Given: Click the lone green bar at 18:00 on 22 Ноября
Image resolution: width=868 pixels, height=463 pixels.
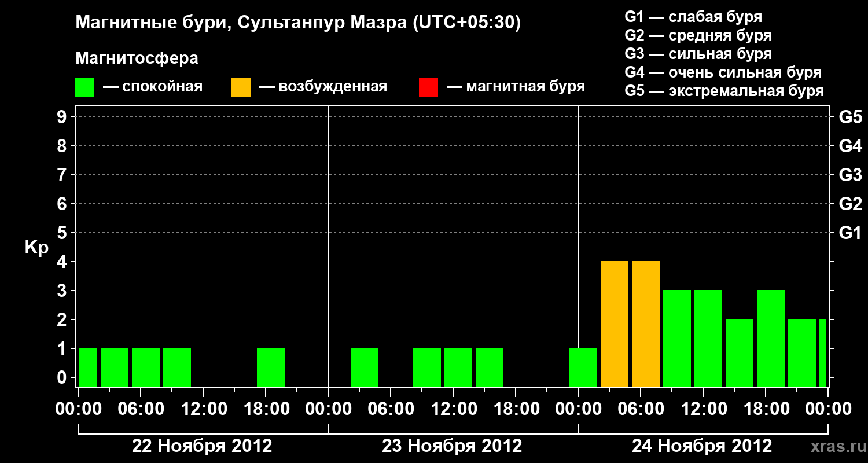Looking at the screenshot, I should [x=271, y=367].
